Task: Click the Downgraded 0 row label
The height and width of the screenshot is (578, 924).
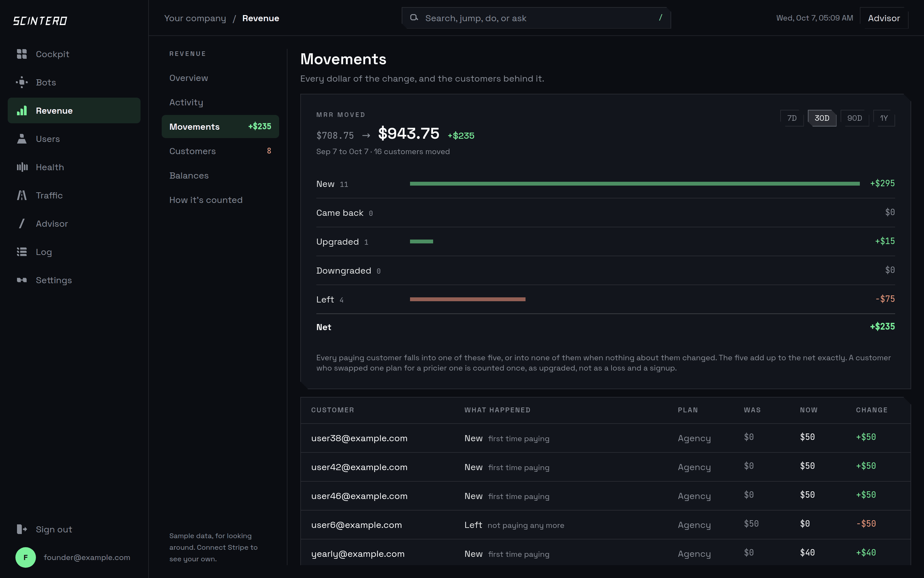Action: [x=348, y=271]
